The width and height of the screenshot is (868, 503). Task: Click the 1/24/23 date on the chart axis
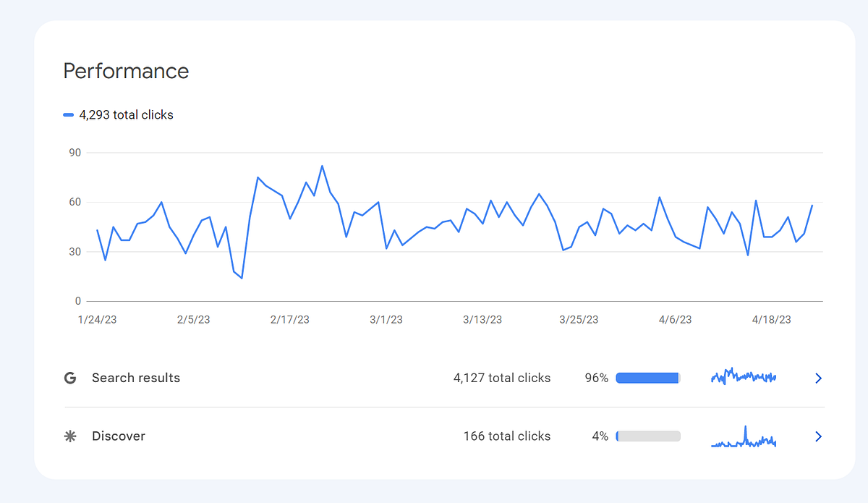[x=96, y=320]
